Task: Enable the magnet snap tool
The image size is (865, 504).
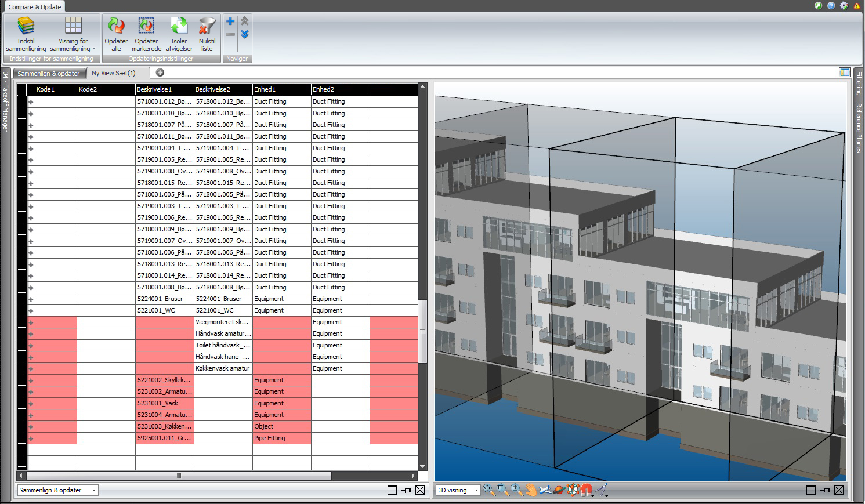Action: tap(587, 490)
